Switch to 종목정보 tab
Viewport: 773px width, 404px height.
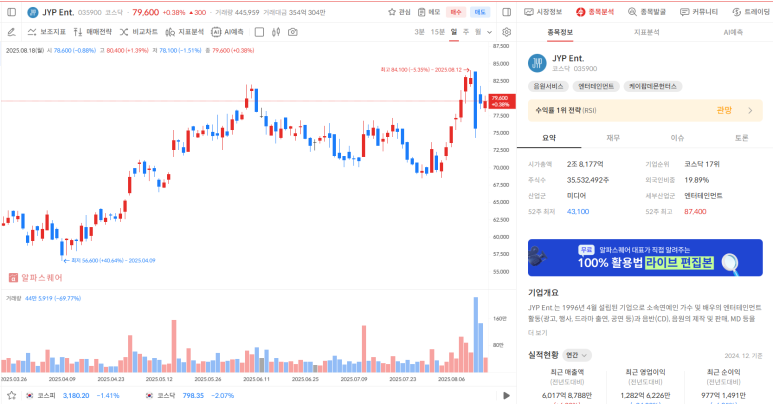[560, 33]
